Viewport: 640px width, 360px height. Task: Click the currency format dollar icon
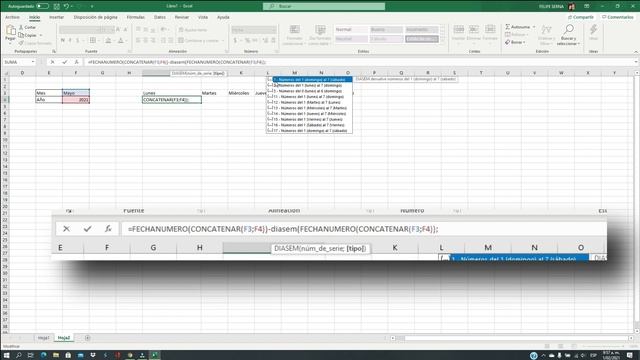point(235,40)
